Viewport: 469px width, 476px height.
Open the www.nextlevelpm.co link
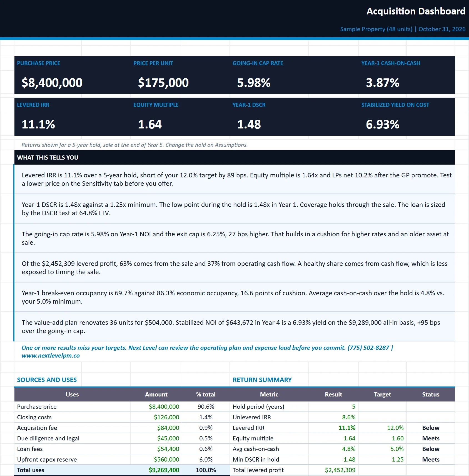click(51, 356)
